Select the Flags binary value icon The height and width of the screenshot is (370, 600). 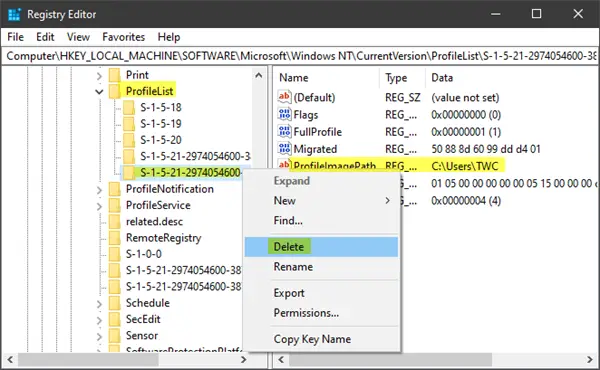tap(284, 114)
